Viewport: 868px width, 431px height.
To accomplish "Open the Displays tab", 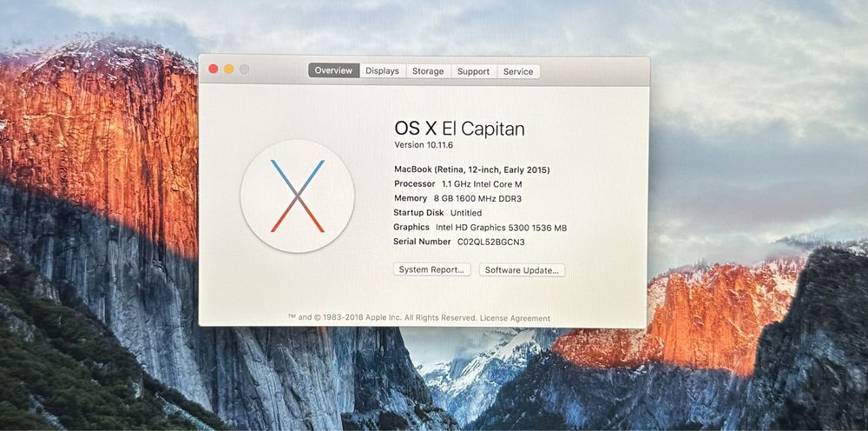I will [x=383, y=71].
